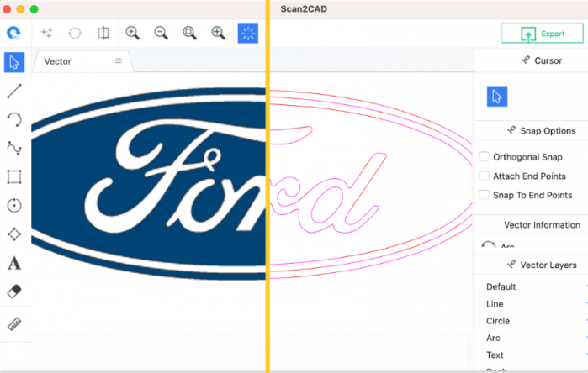The image size is (588, 373).
Task: Select the Line drawing tool
Action: tap(14, 91)
